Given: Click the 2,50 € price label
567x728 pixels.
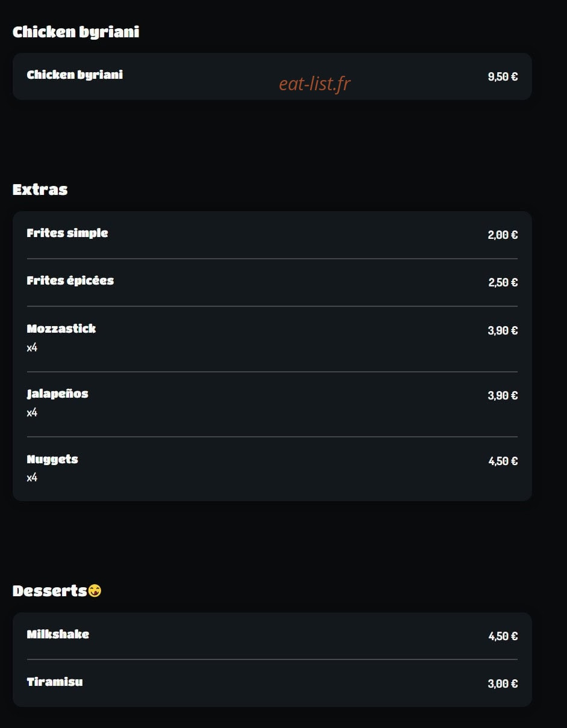Looking at the screenshot, I should coord(503,283).
